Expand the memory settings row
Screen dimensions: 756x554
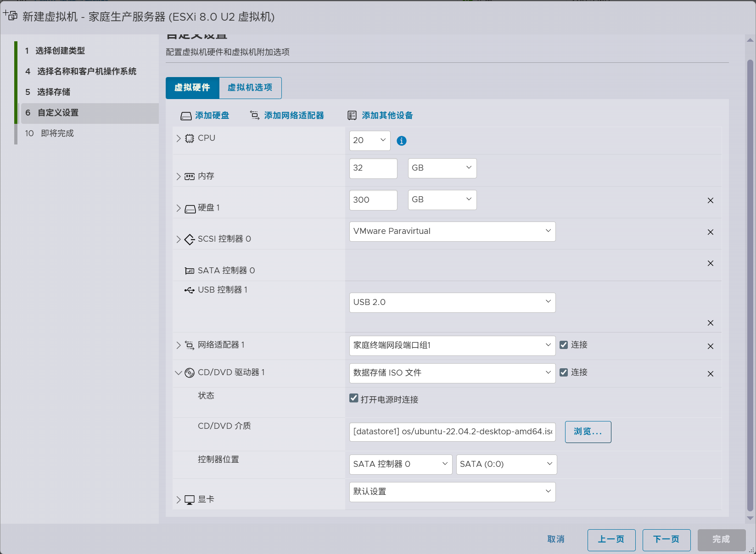pos(179,177)
